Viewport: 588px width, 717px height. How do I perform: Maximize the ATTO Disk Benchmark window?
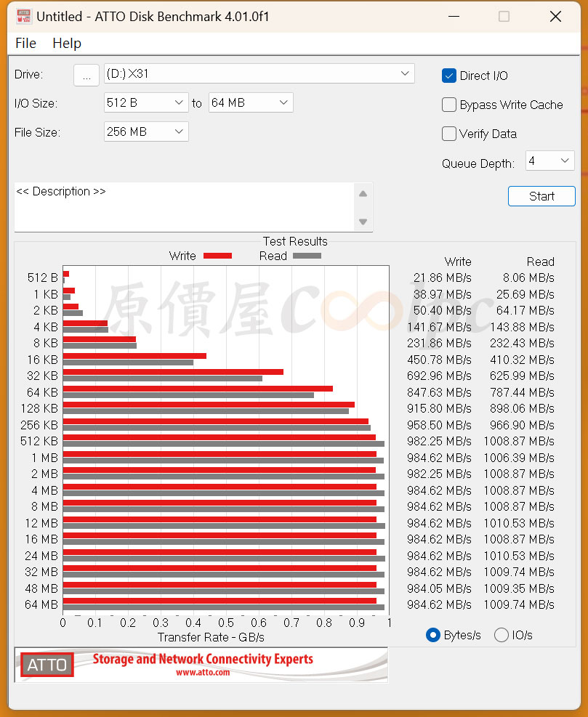(x=504, y=17)
